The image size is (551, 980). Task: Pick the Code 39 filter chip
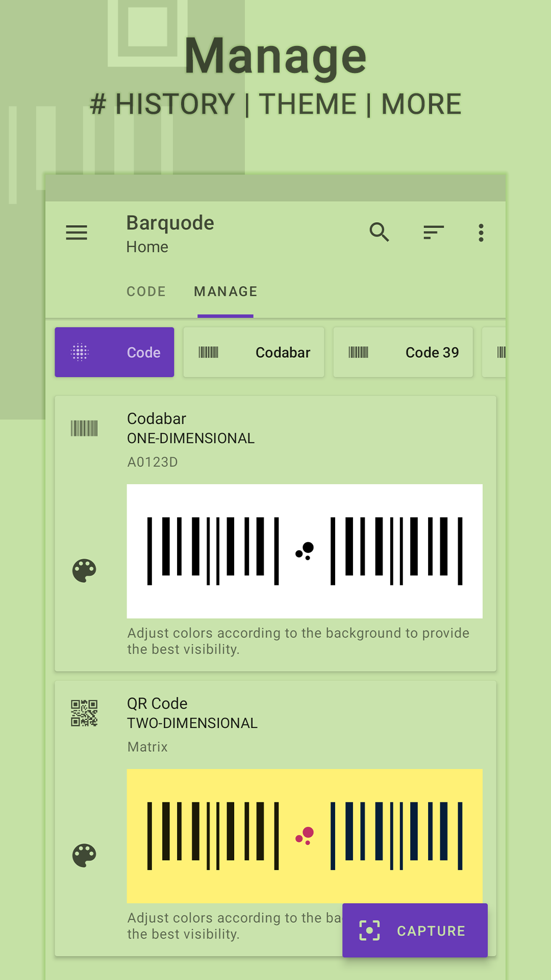click(x=403, y=352)
